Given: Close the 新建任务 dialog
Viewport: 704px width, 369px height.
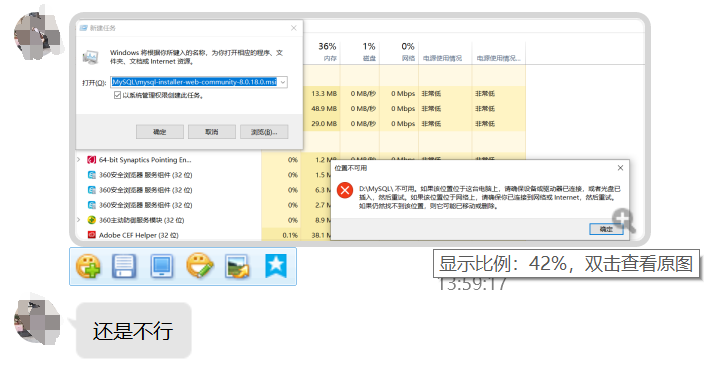Looking at the screenshot, I should tap(294, 28).
